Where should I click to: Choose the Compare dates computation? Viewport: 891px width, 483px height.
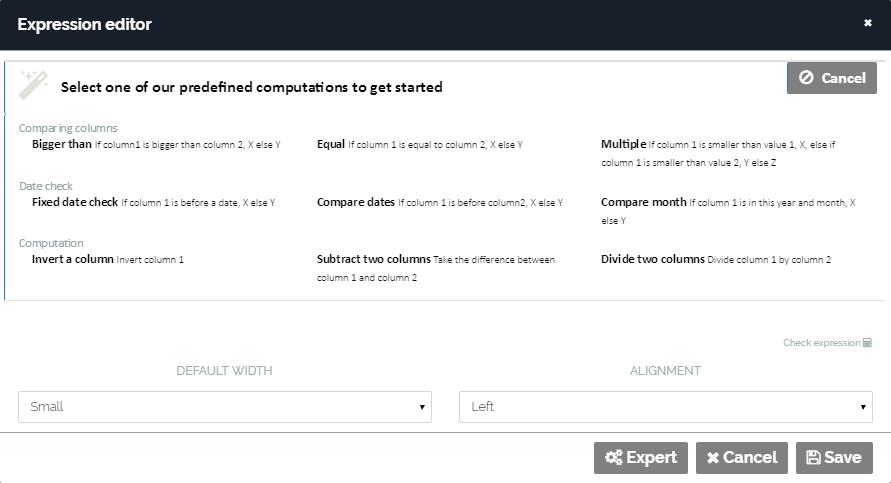tap(356, 202)
